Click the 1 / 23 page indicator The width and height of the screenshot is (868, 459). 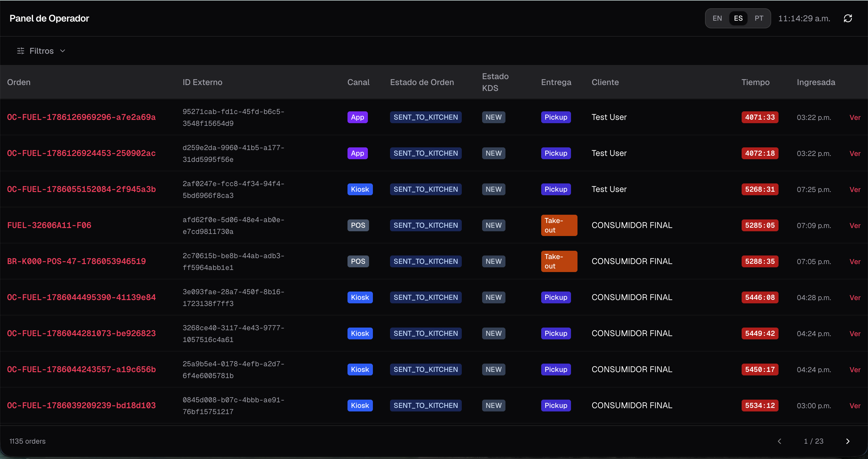tap(813, 441)
